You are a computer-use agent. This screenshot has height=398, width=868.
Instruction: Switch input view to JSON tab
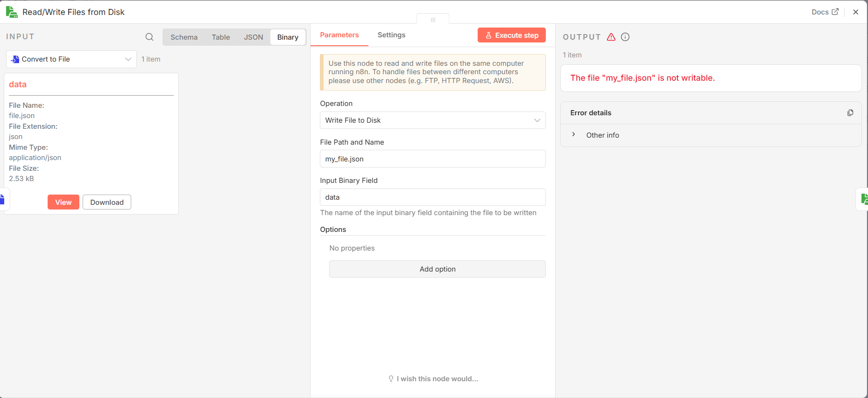(254, 37)
